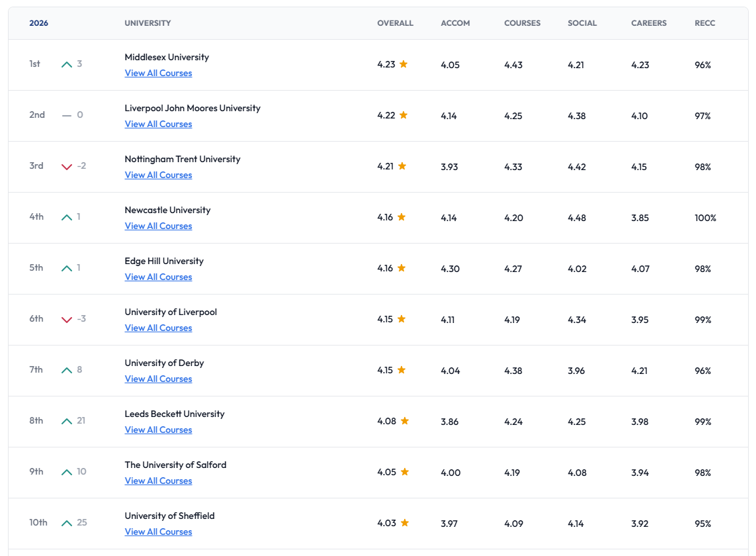Click the green up arrow for Leeds Beckett University

67,421
